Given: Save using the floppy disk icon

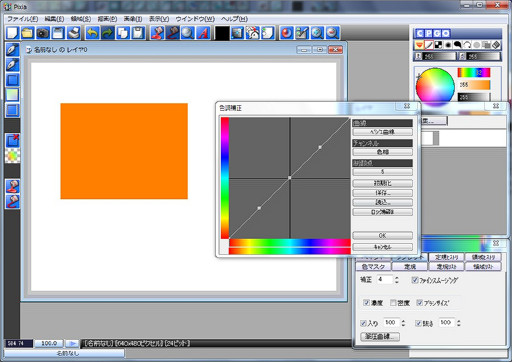Looking at the screenshot, I should coord(58,33).
